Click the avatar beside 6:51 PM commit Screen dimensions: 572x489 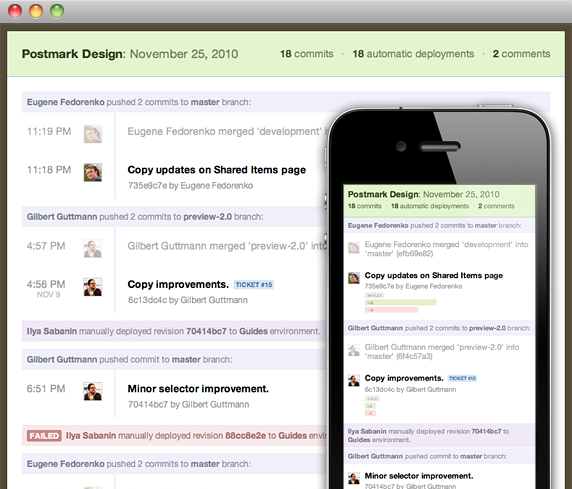(x=93, y=391)
